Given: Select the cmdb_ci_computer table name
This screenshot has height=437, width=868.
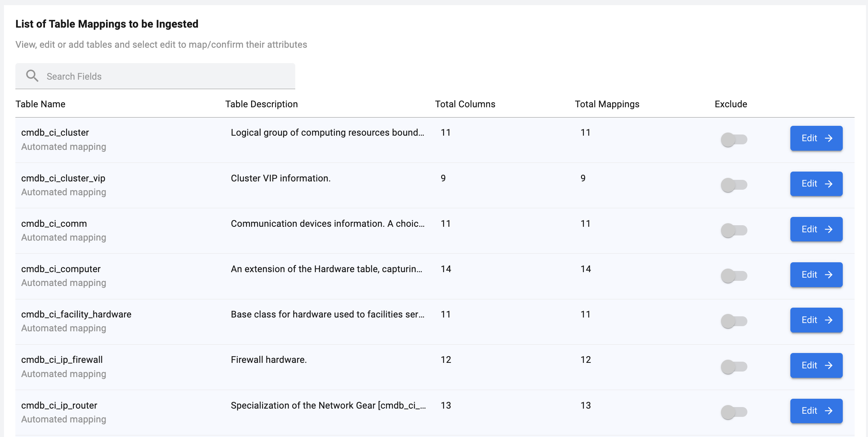Looking at the screenshot, I should pyautogui.click(x=61, y=269).
